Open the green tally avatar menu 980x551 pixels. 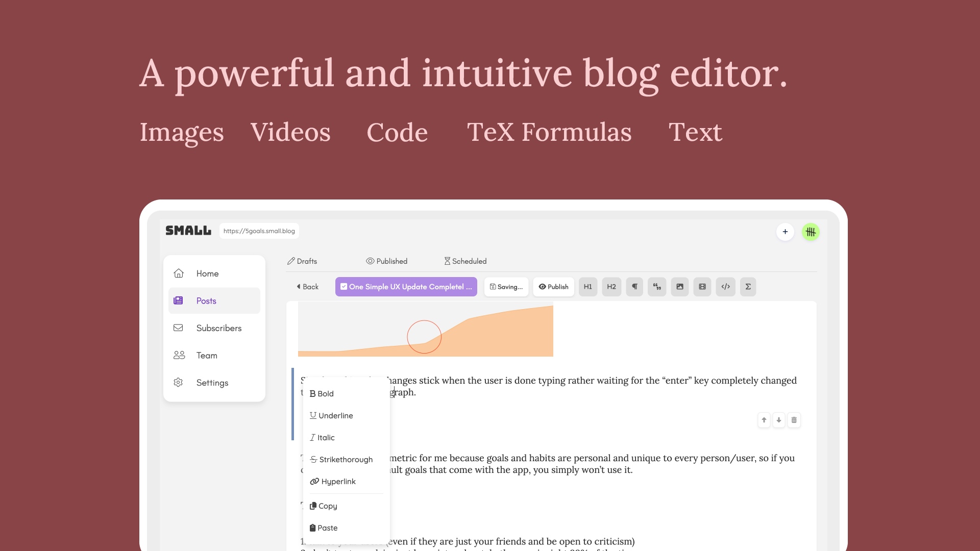coord(811,232)
